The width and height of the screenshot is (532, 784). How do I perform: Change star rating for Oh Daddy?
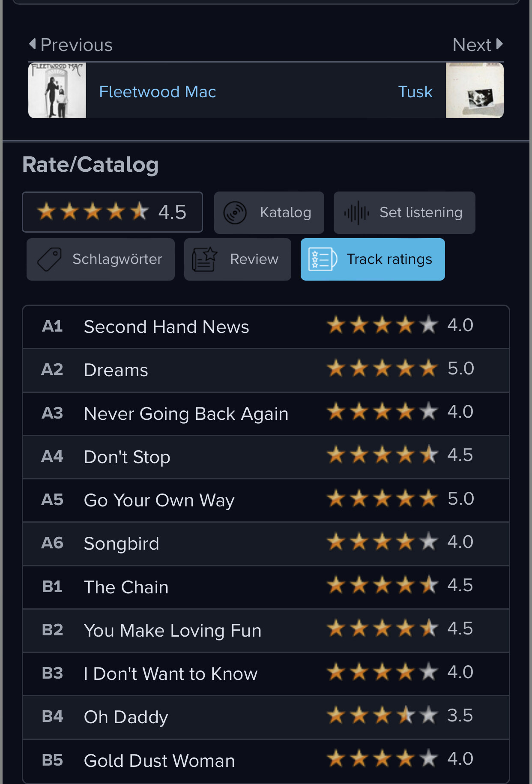(382, 715)
